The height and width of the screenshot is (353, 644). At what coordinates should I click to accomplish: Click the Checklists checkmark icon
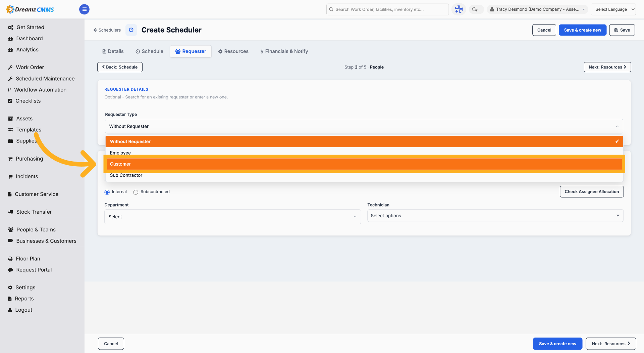10,101
